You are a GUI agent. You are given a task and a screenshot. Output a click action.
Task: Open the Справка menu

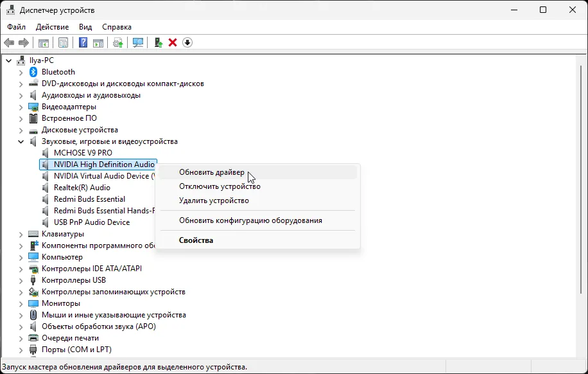tap(117, 27)
